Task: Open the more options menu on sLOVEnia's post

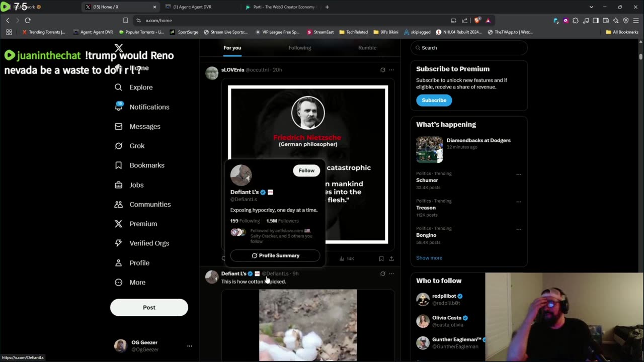Action: [x=391, y=70]
